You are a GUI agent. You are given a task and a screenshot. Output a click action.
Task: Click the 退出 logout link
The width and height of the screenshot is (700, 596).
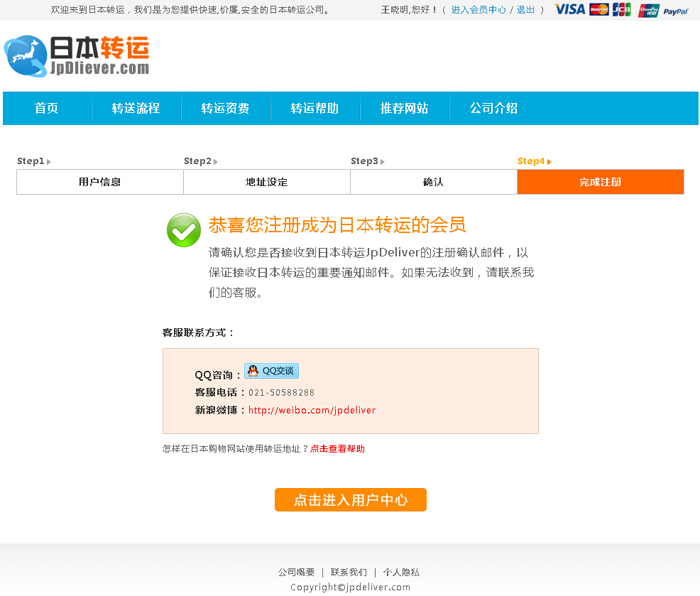pos(525,10)
